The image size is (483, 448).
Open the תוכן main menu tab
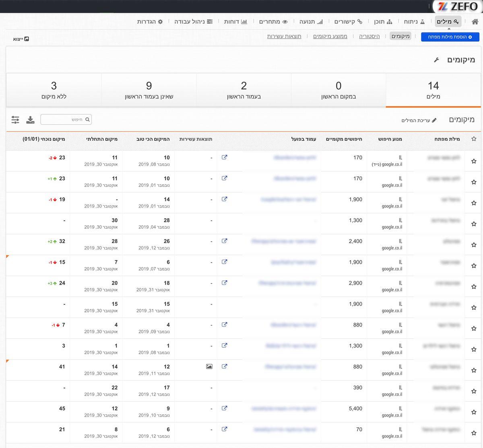click(383, 22)
